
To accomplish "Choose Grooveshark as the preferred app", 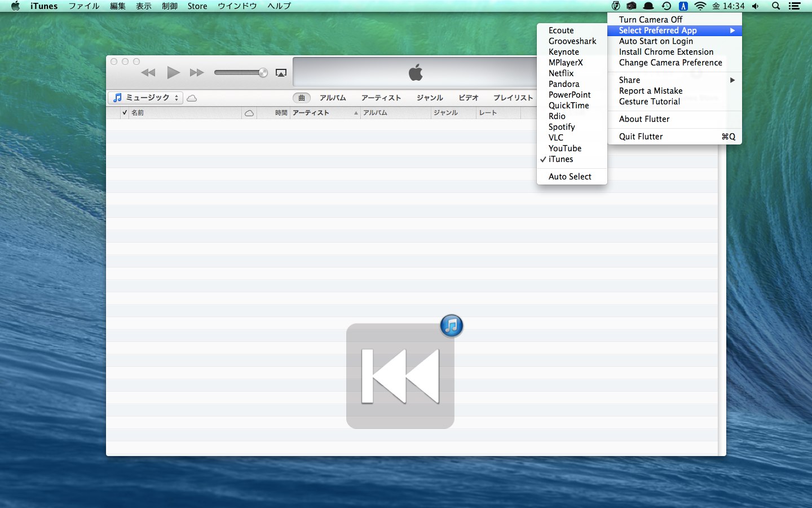I will (x=572, y=41).
